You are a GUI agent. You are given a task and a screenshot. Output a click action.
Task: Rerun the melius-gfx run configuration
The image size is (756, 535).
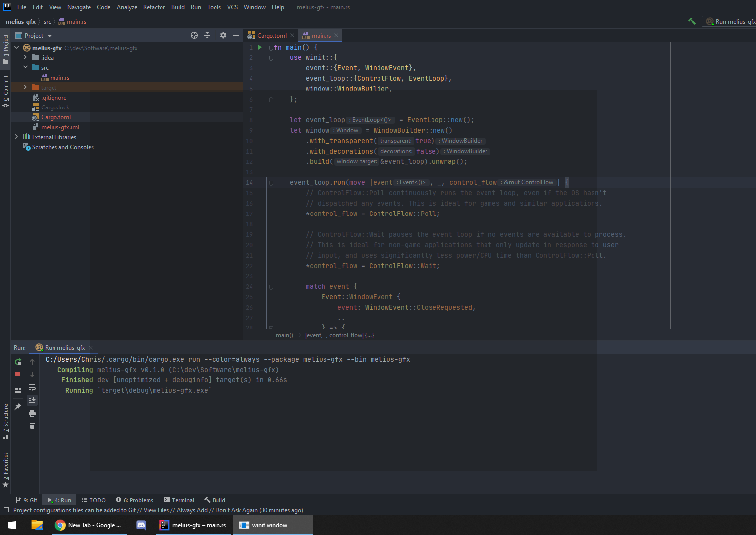coord(18,362)
